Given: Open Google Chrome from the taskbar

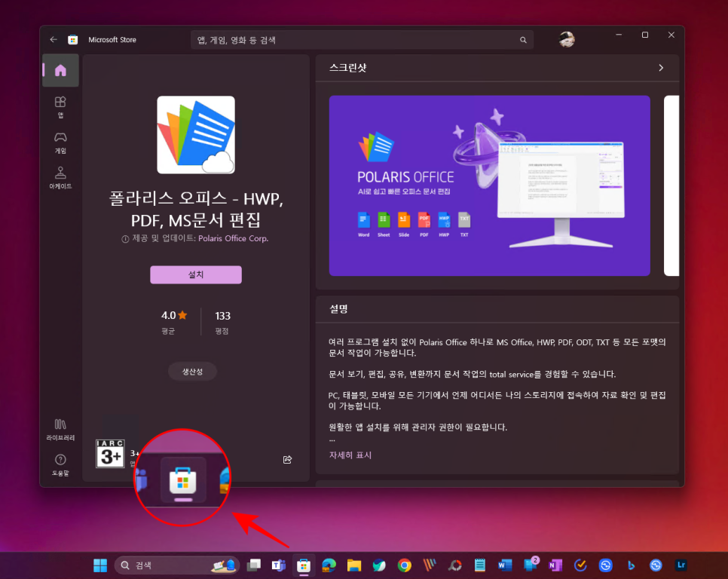Looking at the screenshot, I should [x=405, y=565].
